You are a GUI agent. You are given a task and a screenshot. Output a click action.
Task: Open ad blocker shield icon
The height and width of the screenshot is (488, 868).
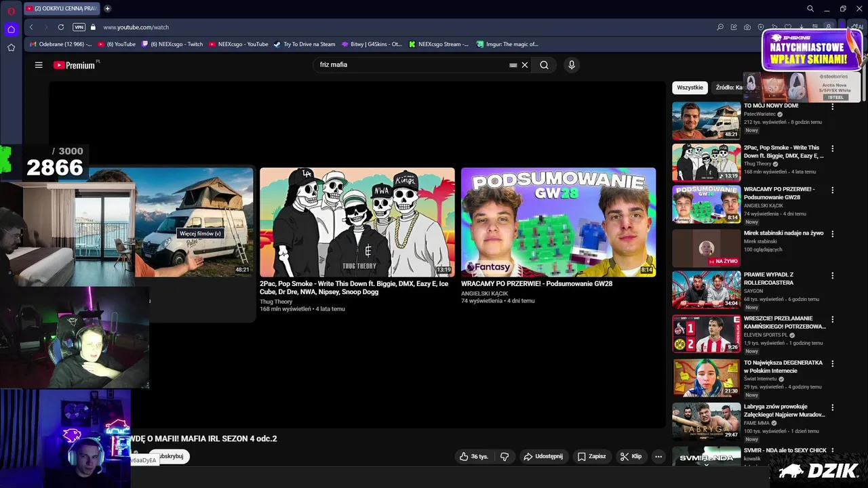(x=761, y=27)
